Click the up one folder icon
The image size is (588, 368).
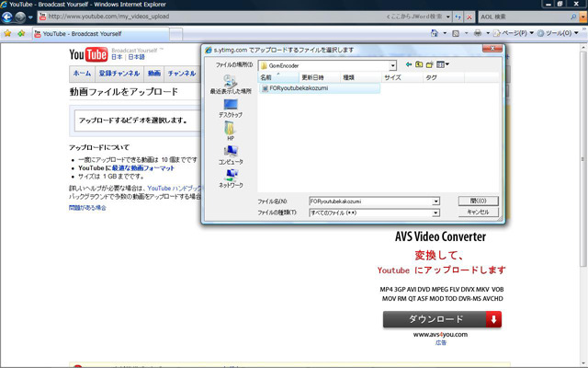pyautogui.click(x=419, y=64)
